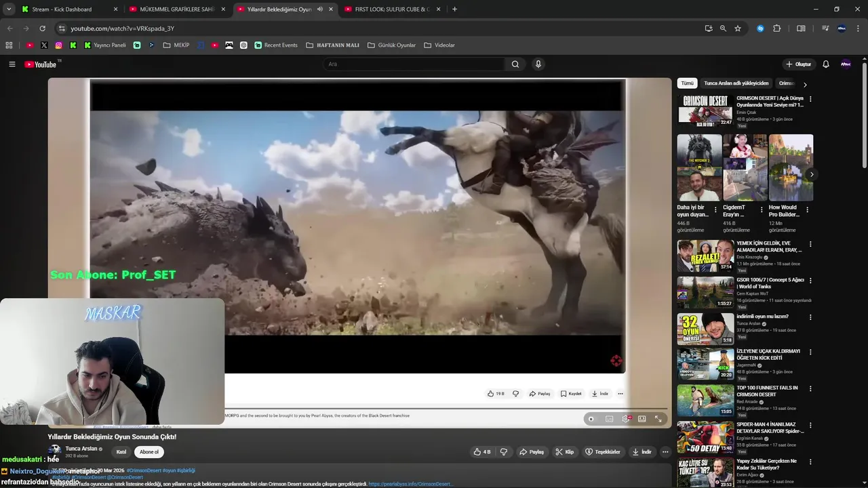Viewport: 868px width, 488px height.
Task: Open Chrome extensions puzzle icon
Action: (x=777, y=28)
